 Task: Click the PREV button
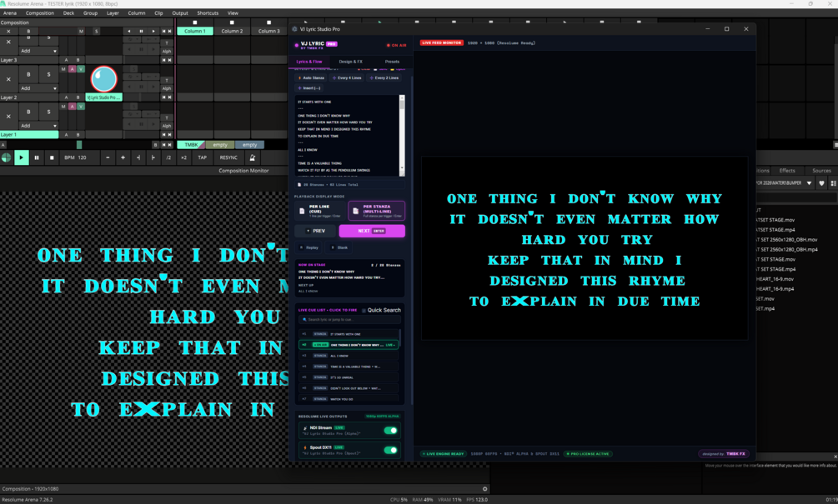tap(315, 231)
